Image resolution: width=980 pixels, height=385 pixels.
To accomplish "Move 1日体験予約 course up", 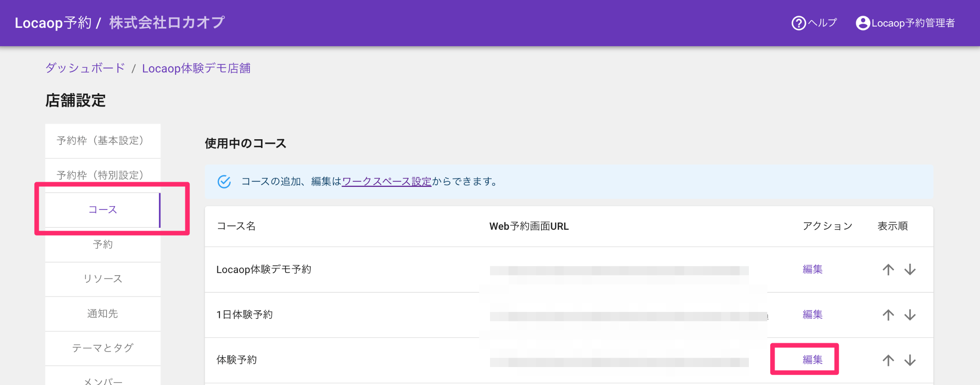I will (888, 315).
